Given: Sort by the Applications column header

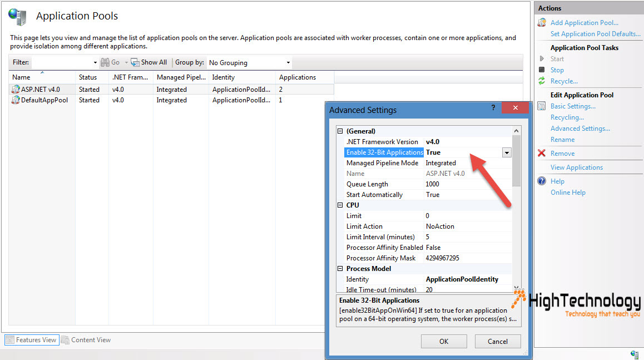Looking at the screenshot, I should (x=305, y=77).
